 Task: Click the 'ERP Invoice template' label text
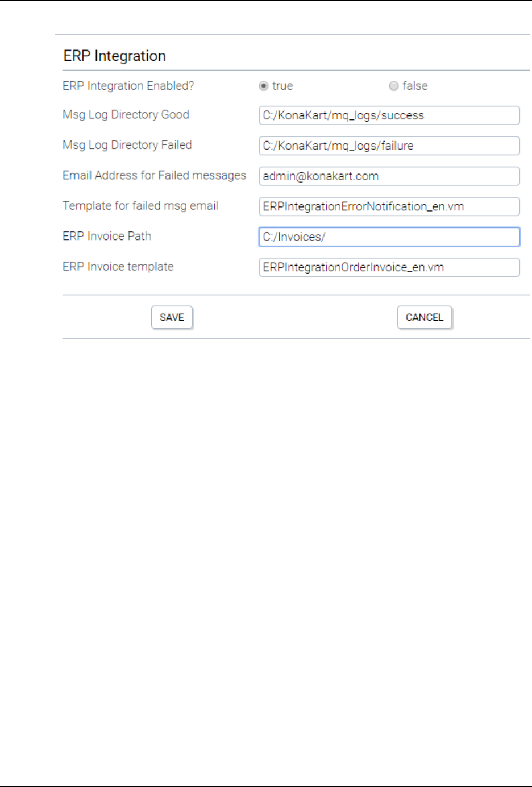(118, 266)
